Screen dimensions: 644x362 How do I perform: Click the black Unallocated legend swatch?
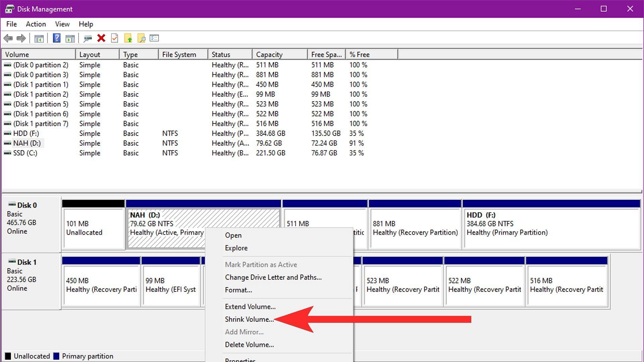[x=8, y=356]
